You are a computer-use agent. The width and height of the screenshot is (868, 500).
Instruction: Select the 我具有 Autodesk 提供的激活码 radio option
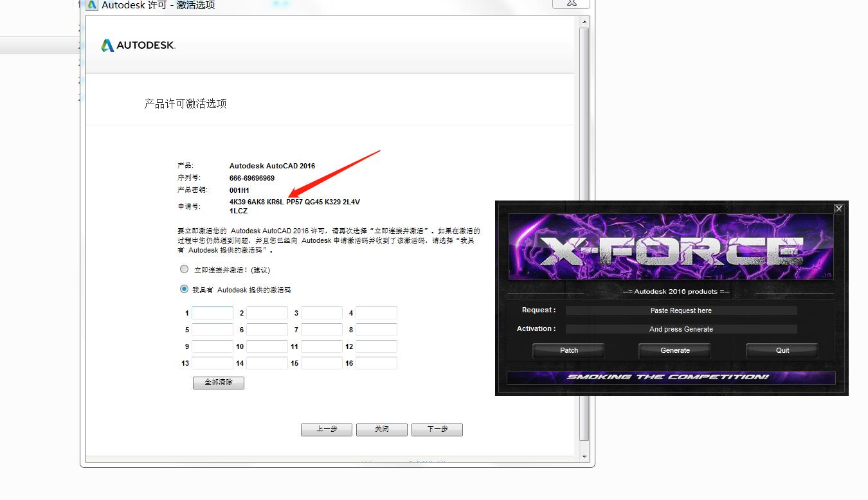185,289
